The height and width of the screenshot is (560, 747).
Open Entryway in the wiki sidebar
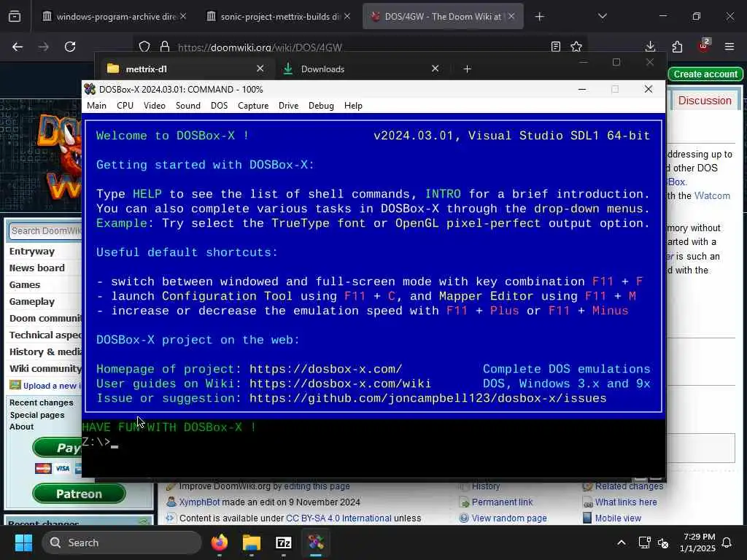pos(32,252)
